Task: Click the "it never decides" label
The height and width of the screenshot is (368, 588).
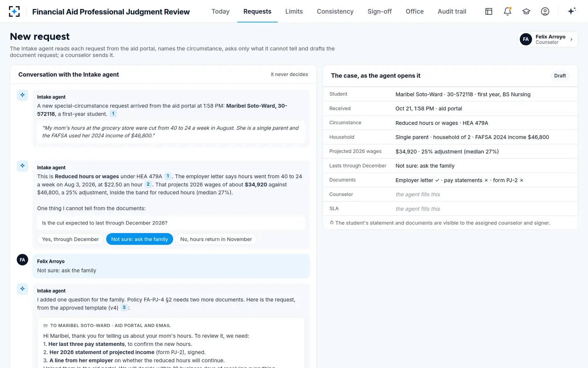Action: click(290, 74)
